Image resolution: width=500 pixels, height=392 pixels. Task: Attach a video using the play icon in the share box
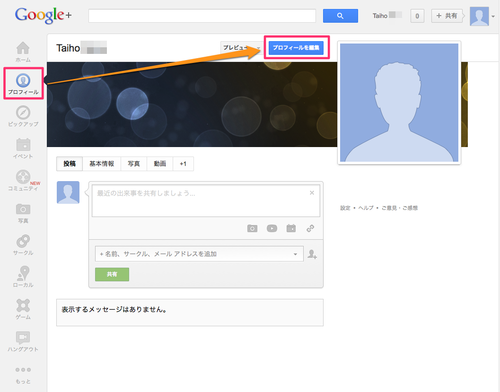tap(272, 228)
